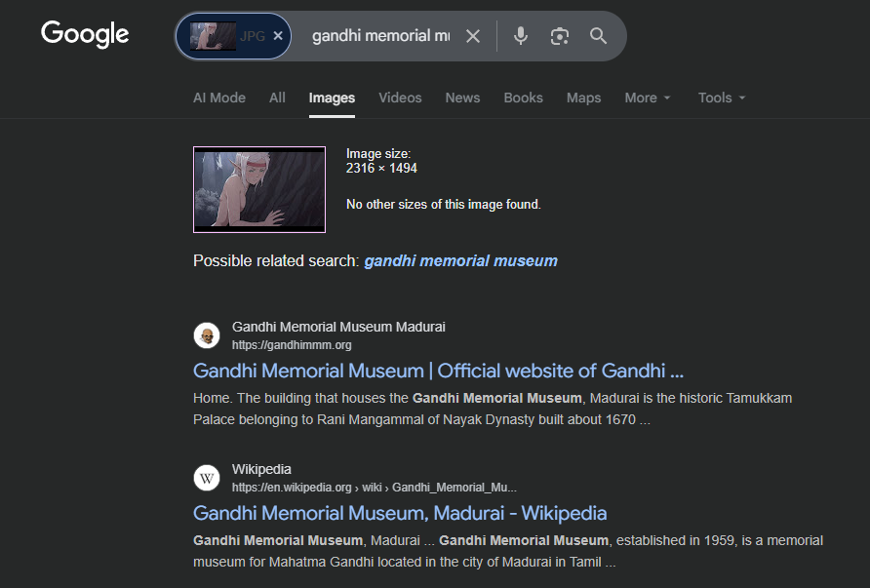
Task: Select the Images tab
Action: [332, 98]
